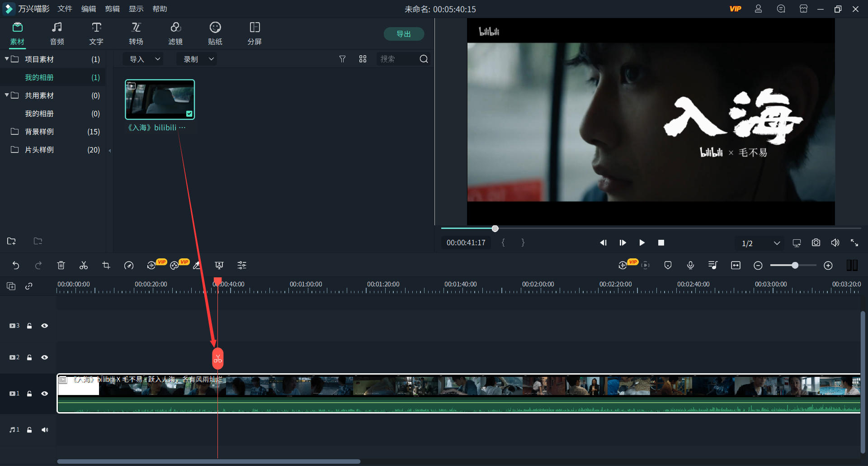Open the audio mixer icon

tap(713, 266)
